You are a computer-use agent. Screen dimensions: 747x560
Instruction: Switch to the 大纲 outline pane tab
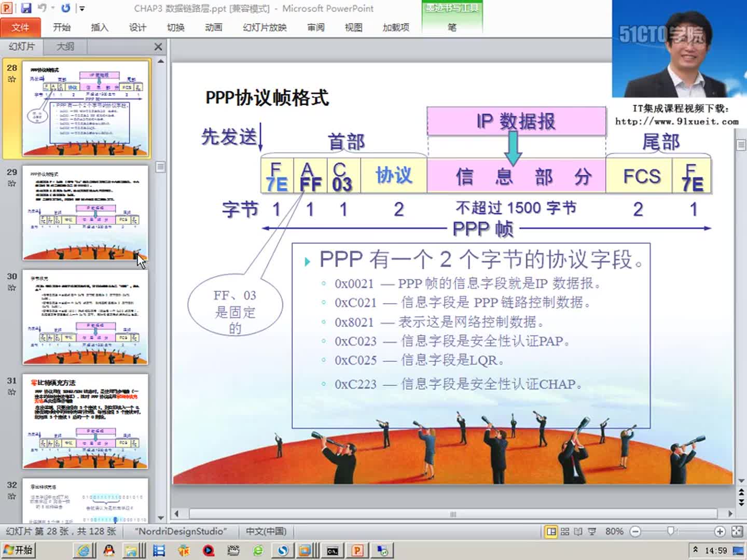65,47
